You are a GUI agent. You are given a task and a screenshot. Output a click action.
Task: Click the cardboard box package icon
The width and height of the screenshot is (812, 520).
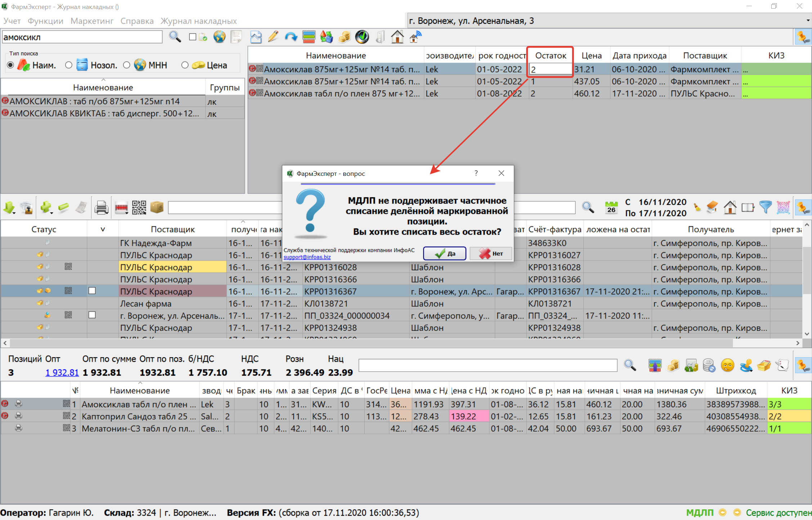point(157,208)
